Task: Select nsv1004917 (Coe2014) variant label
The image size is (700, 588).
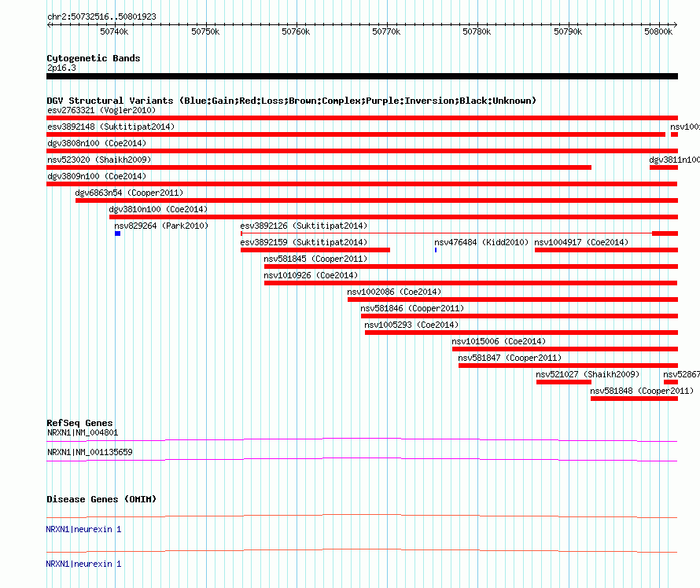Action: [581, 242]
